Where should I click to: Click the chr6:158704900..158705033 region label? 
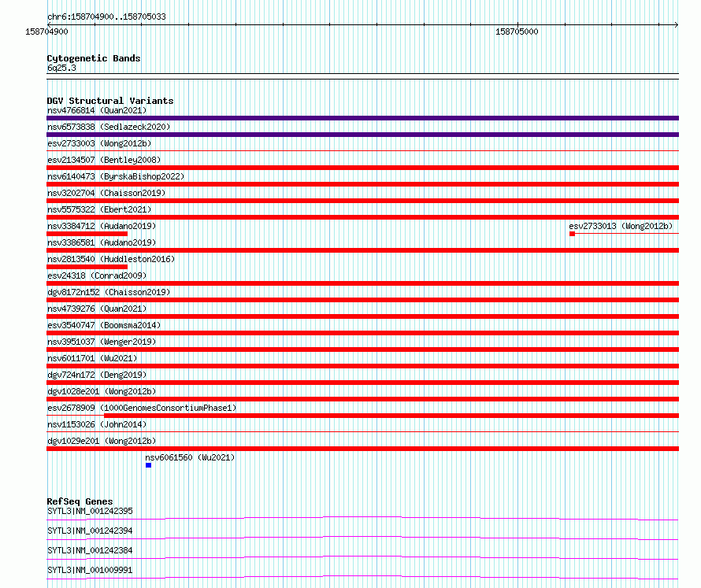pos(106,17)
